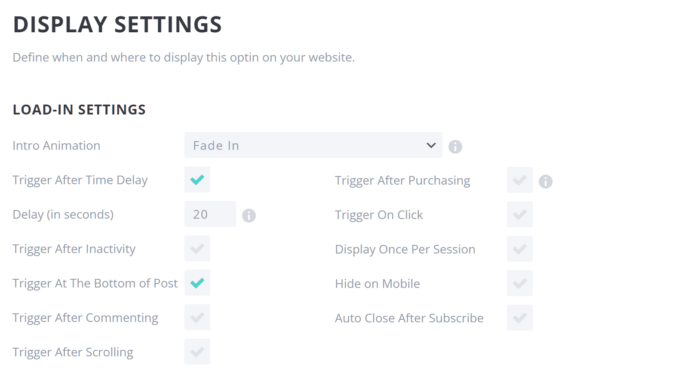Viewport: 688px width, 377px height.
Task: Click the Display Once Per Session label
Action: click(405, 249)
